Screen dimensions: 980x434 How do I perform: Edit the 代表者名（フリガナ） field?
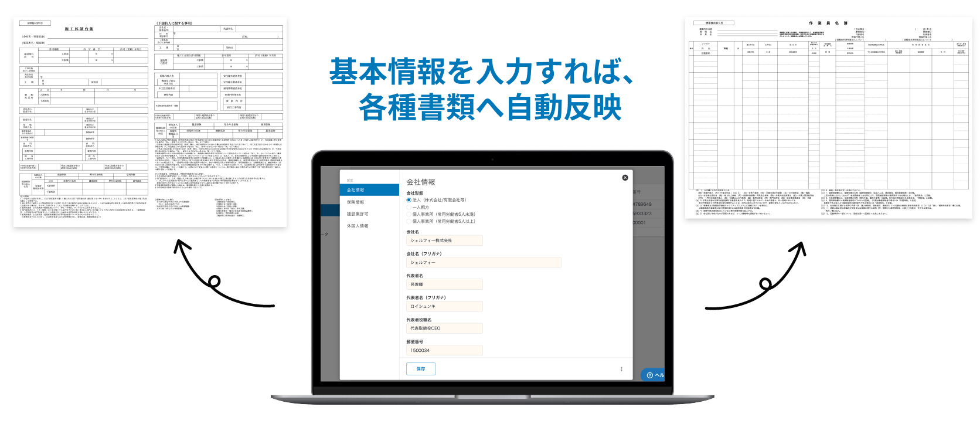[444, 306]
